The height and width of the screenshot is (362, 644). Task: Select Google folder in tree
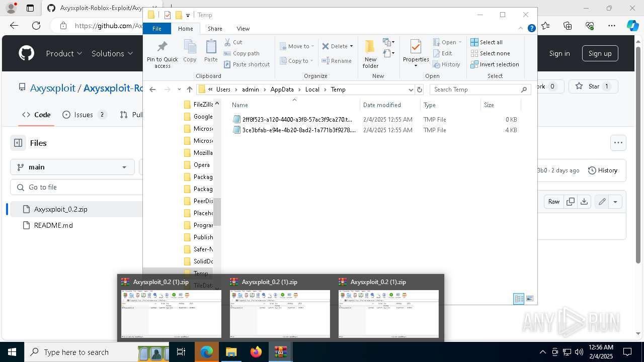point(198,117)
